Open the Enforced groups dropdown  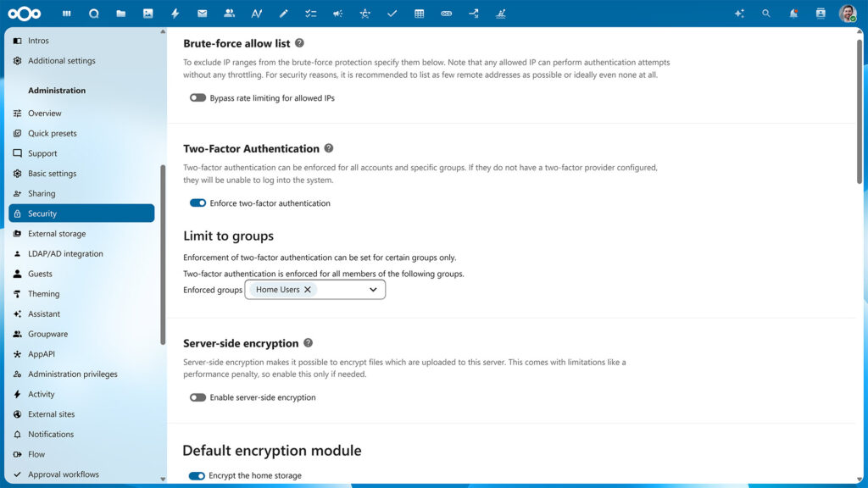click(x=373, y=289)
